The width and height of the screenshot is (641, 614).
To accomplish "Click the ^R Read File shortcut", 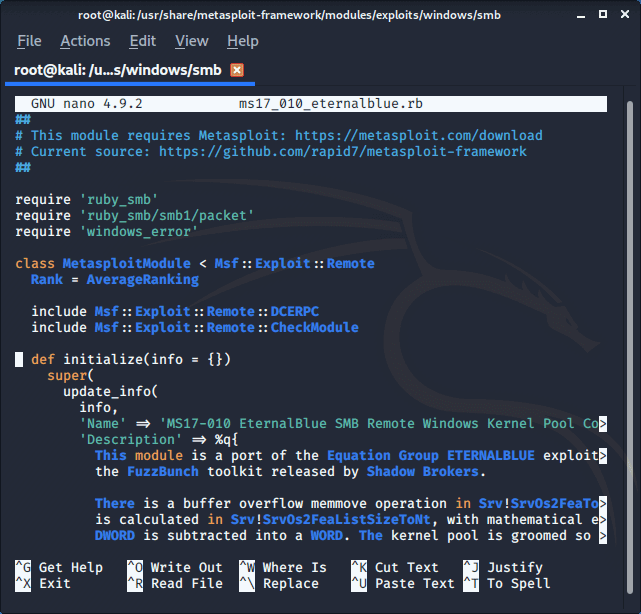I will tap(175, 583).
